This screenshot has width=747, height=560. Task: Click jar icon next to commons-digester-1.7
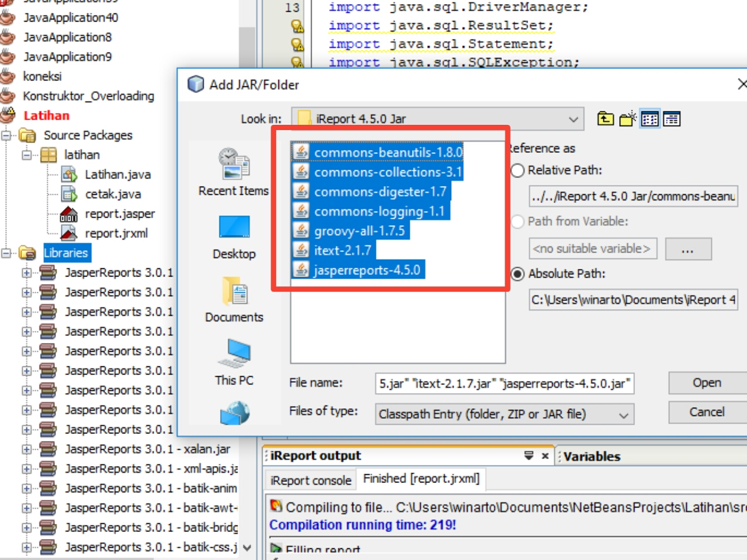coord(301,191)
